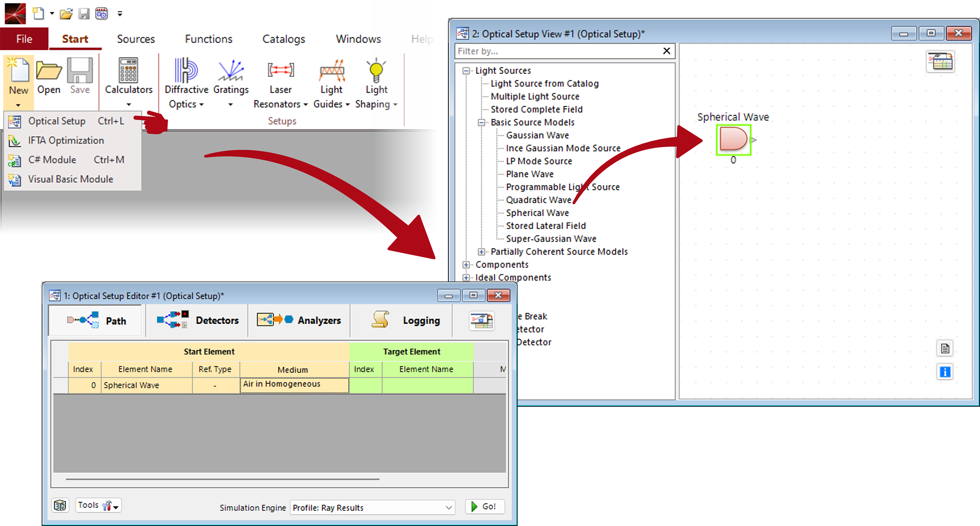The image size is (980, 526).
Task: Click the Diffractive Optics setup icon
Action: click(x=186, y=70)
